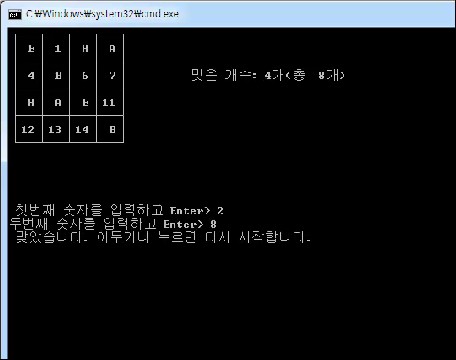Click the second number prompt line ending in 8
The width and height of the screenshot is (456, 360).
(113, 224)
